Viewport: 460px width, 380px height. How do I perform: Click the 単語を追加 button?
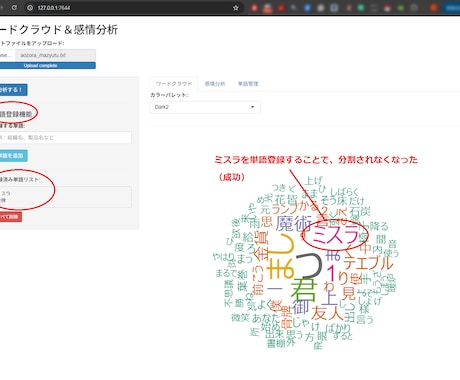click(x=13, y=156)
